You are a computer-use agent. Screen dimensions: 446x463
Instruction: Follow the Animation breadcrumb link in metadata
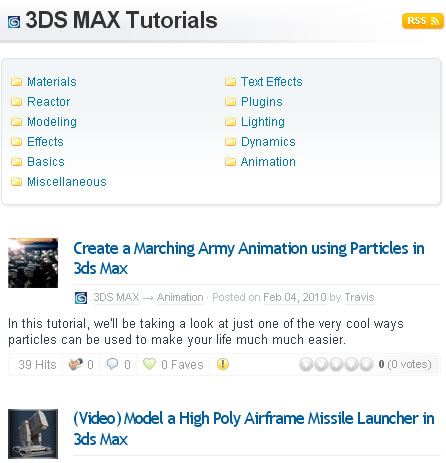(180, 297)
